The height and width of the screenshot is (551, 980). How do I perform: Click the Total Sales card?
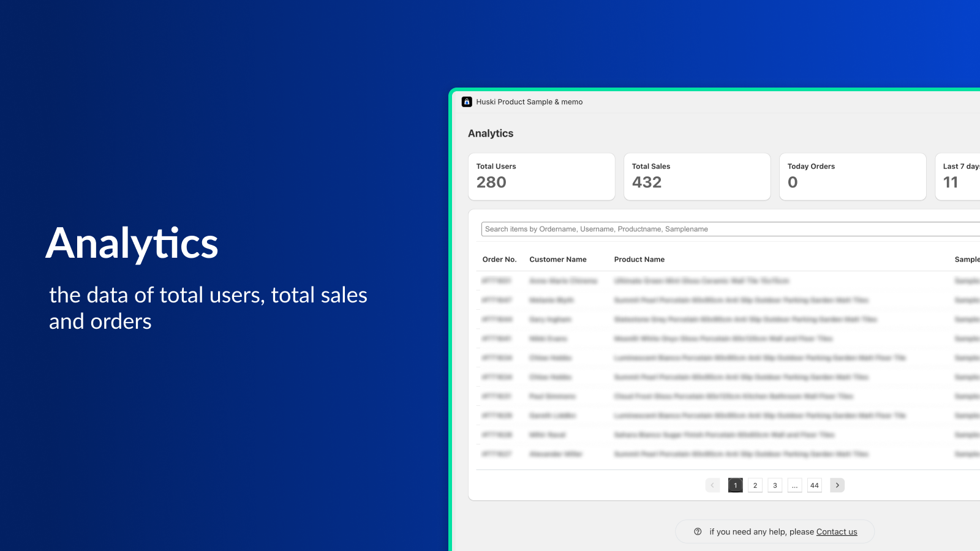pos(697,176)
